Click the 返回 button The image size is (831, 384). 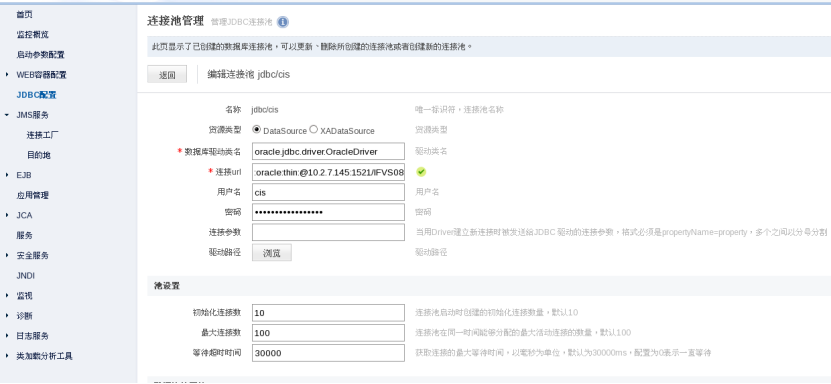(167, 75)
